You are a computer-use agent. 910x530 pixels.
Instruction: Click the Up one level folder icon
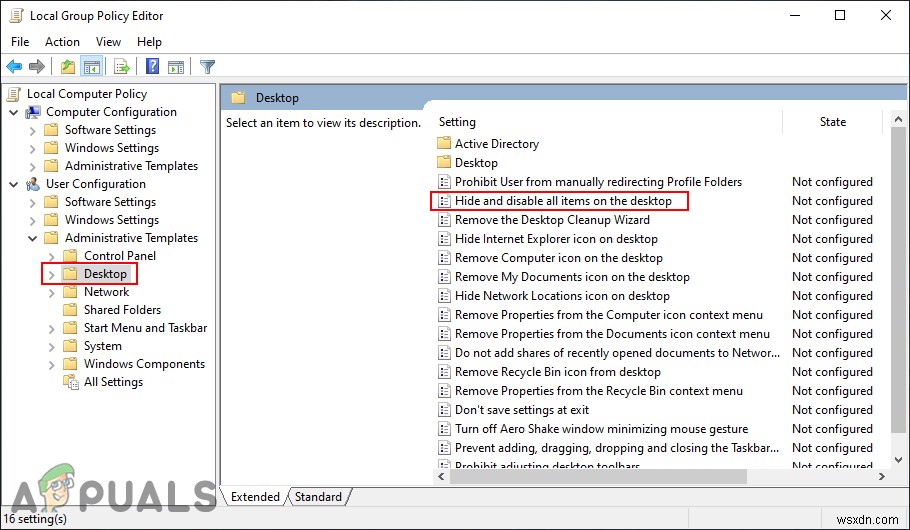[x=68, y=67]
